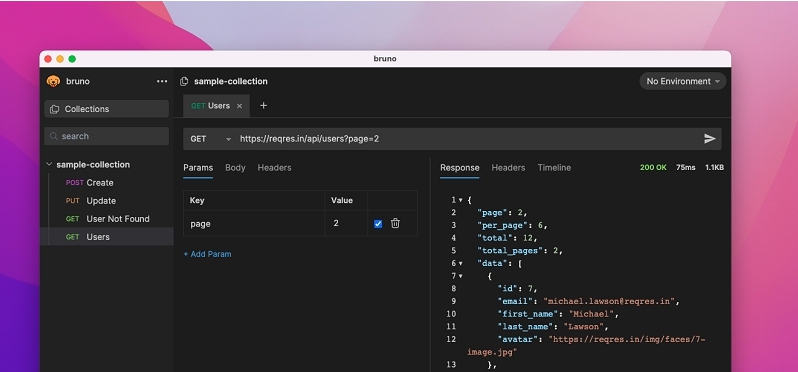This screenshot has width=798, height=372.
Task: Click the page key cell
Action: (x=254, y=223)
